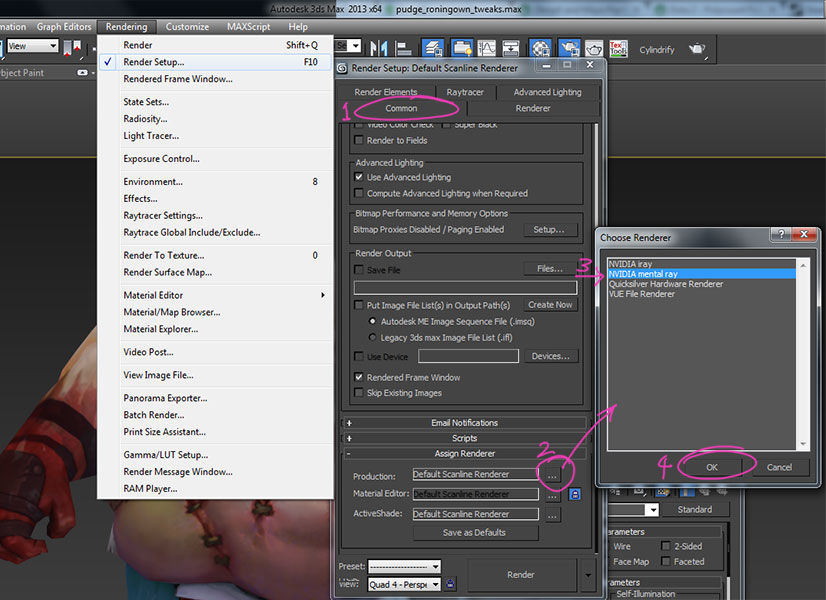826x600 pixels.
Task: Open the Curve Editor icon
Action: (x=487, y=48)
